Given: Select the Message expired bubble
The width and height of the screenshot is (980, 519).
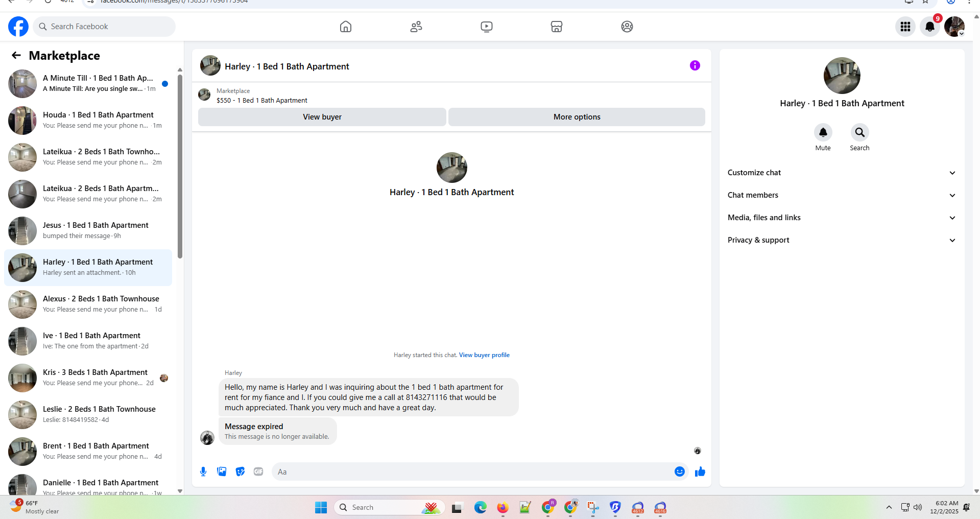Looking at the screenshot, I should tap(278, 431).
